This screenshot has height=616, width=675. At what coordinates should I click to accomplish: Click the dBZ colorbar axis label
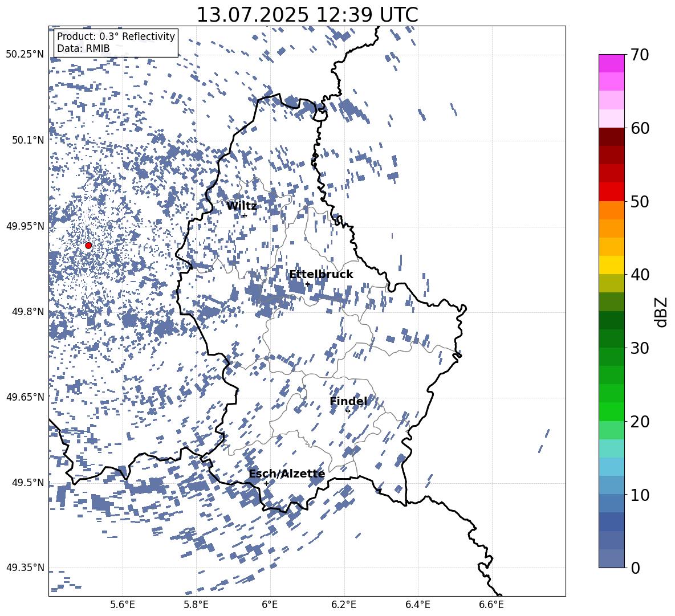point(662,312)
